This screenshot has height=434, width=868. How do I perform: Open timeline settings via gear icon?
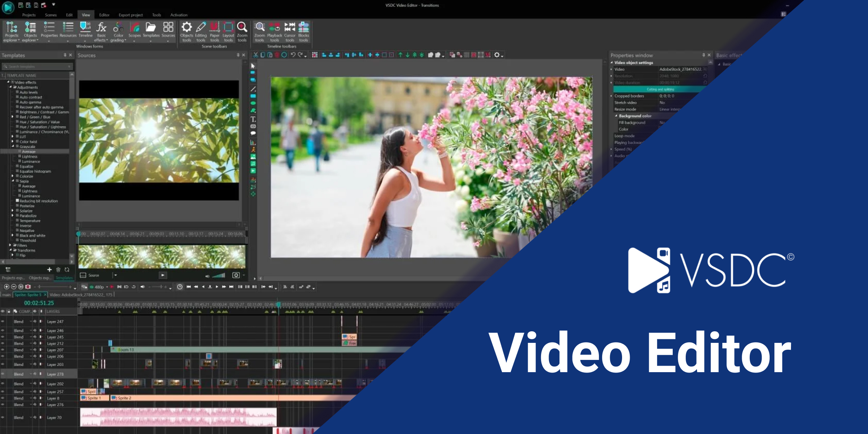pos(497,55)
